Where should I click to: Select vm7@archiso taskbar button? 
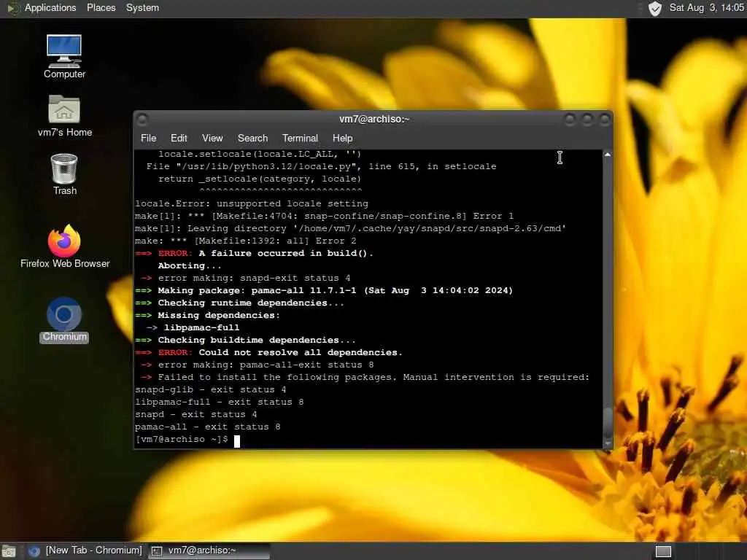pyautogui.click(x=209, y=551)
